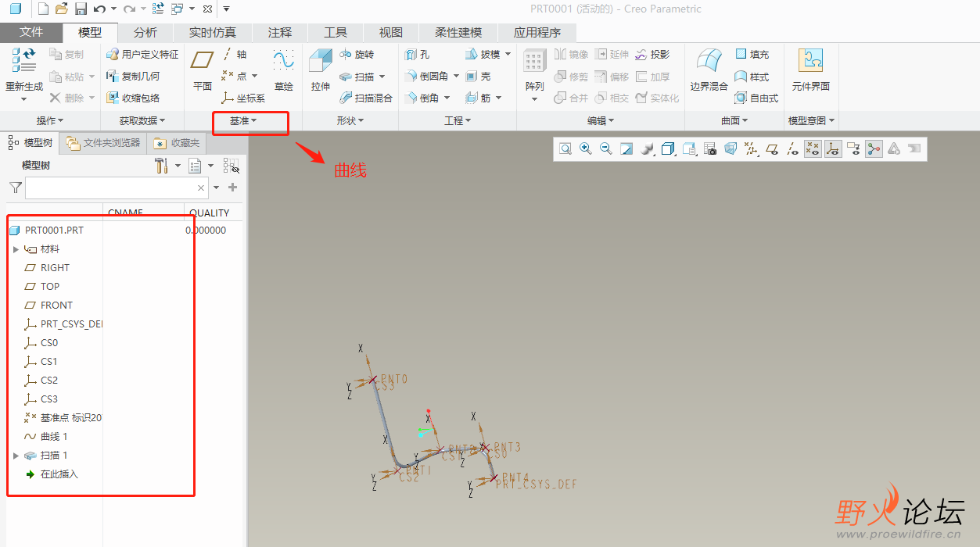Open the 文件夹浏览器 navigator tab

point(103,143)
